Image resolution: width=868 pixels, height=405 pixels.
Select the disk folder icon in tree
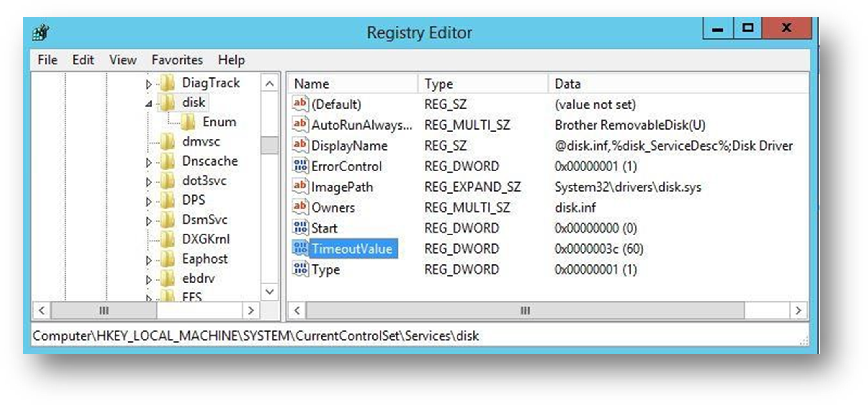click(x=168, y=102)
